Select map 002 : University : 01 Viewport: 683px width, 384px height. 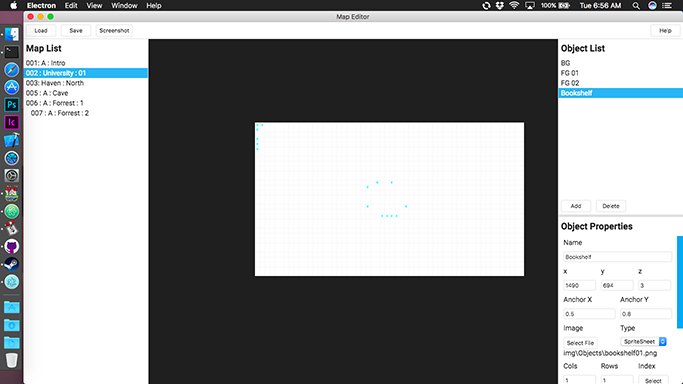tap(86, 73)
